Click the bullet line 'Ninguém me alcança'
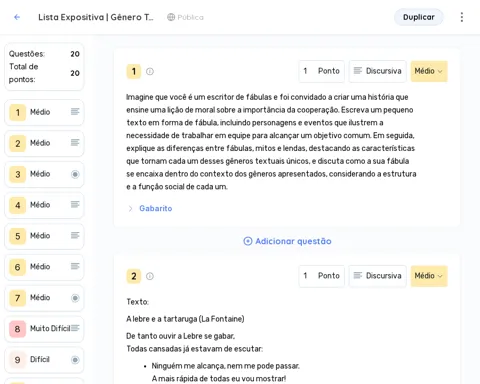Viewport: 480px width, 384px height. (225, 366)
